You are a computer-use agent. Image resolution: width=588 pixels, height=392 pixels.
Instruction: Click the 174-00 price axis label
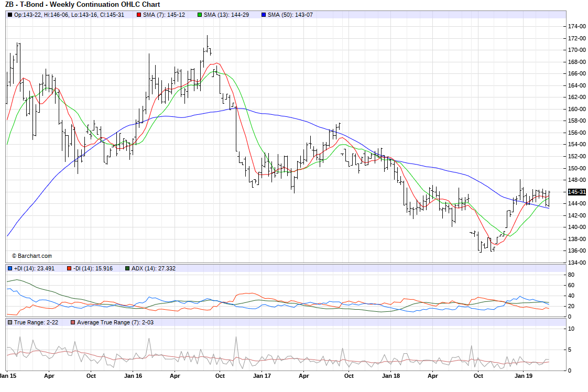[577, 26]
